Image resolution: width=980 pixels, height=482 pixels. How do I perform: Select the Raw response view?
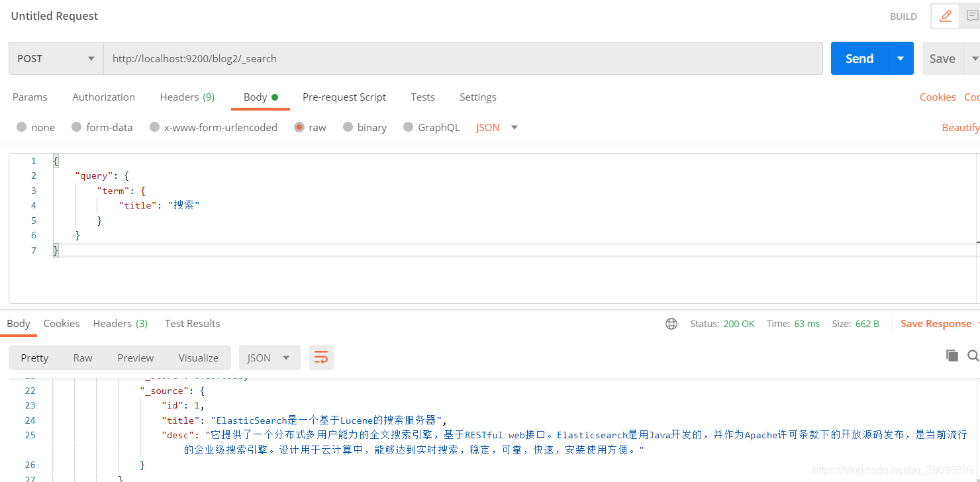[x=83, y=358]
